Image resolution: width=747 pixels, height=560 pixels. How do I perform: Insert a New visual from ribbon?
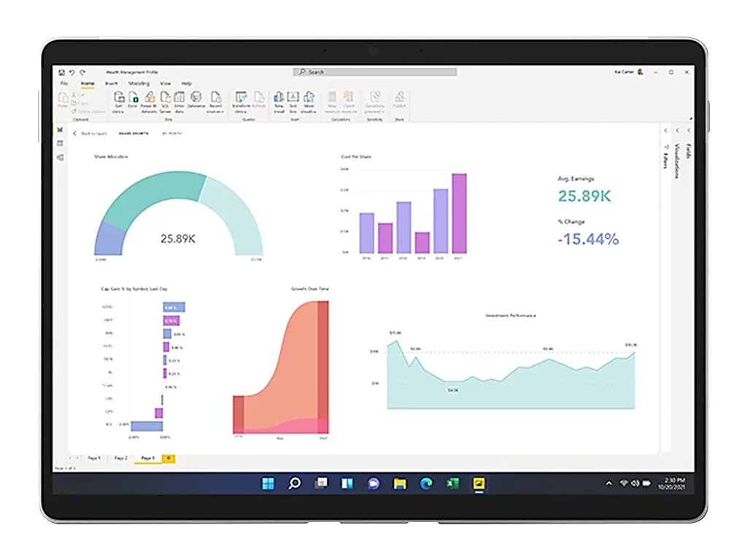click(279, 100)
